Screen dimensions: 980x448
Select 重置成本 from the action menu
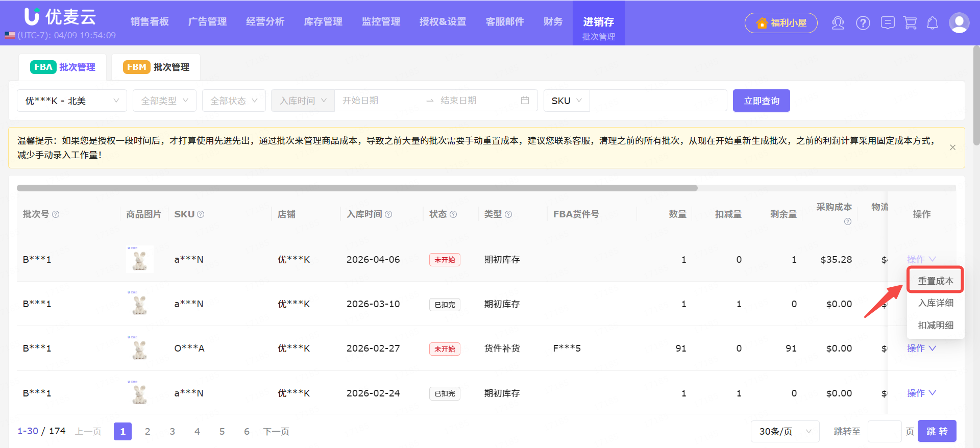935,281
